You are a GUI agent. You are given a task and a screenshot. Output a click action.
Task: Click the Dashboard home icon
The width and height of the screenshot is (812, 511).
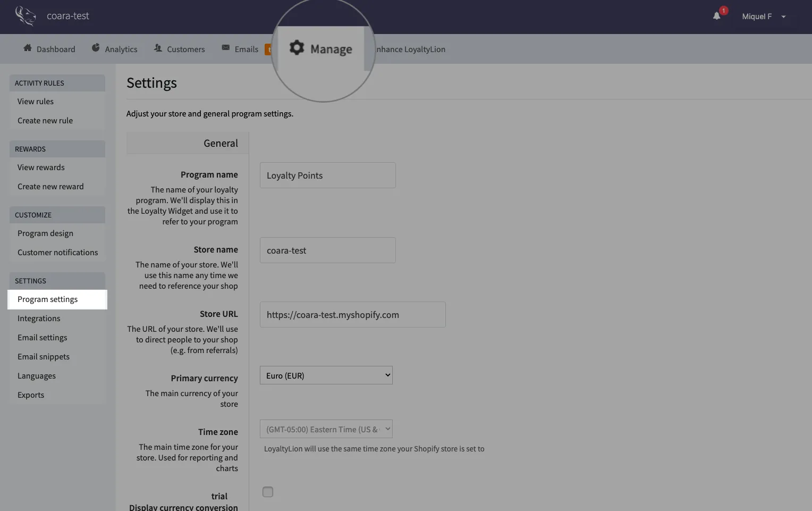point(28,48)
